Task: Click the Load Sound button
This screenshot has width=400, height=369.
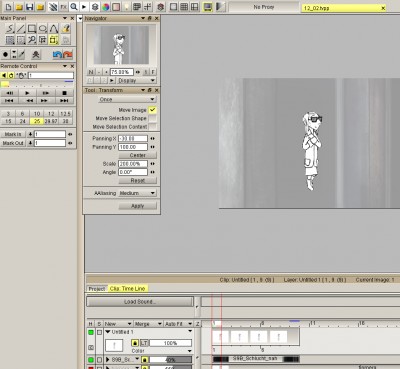Action: (x=140, y=302)
